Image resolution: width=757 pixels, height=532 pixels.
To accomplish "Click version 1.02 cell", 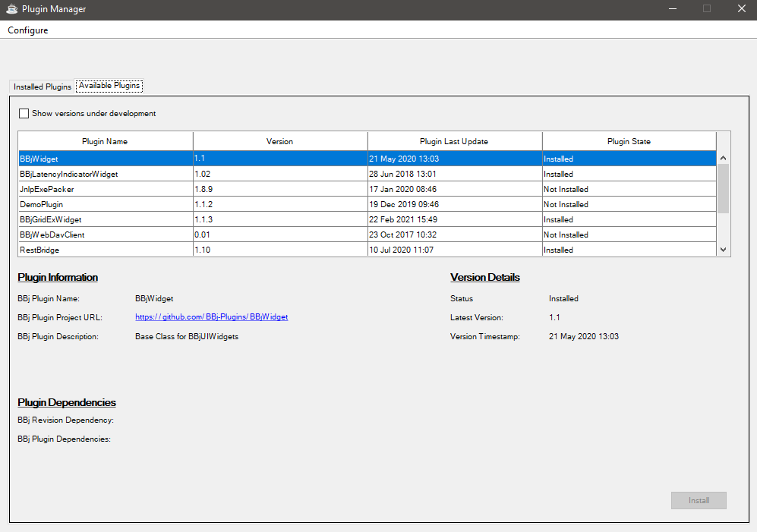I will point(280,174).
